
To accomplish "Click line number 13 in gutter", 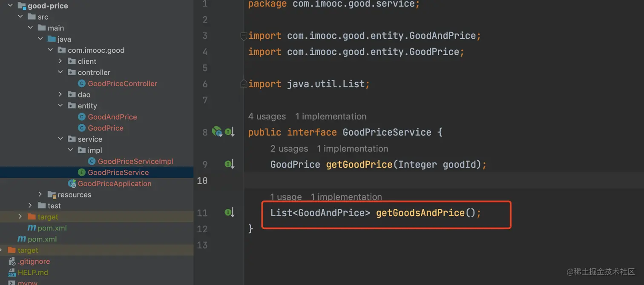I will coord(202,245).
